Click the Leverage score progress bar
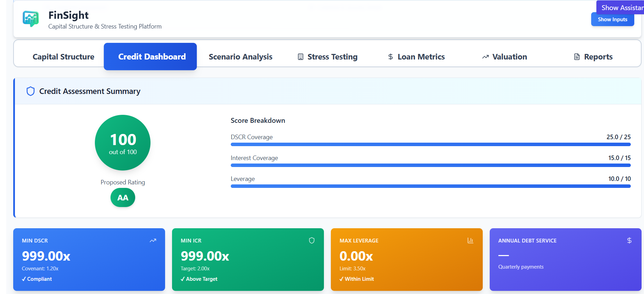644x294 pixels. coord(430,186)
